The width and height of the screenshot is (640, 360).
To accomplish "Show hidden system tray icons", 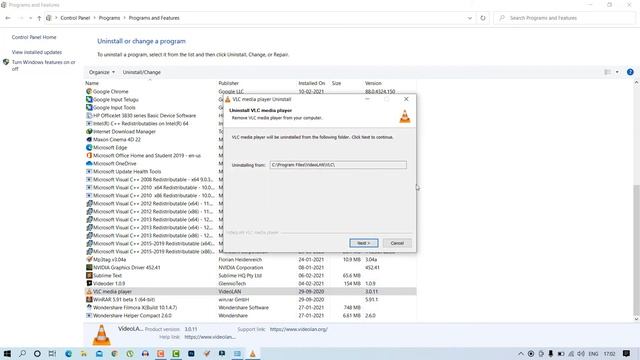I will click(521, 353).
